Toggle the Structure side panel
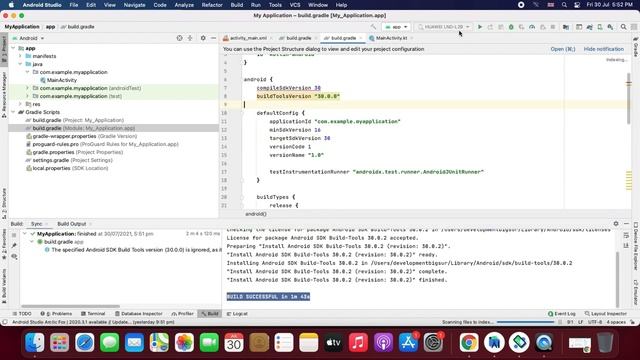Viewport: 640px width, 360px height. coord(4,203)
